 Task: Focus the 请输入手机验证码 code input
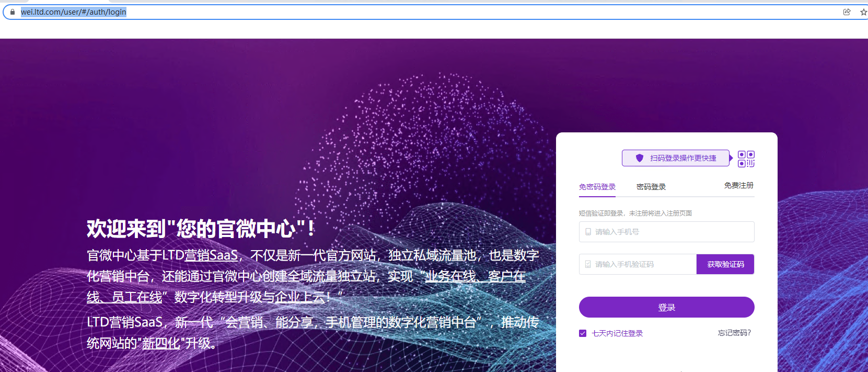(638, 264)
